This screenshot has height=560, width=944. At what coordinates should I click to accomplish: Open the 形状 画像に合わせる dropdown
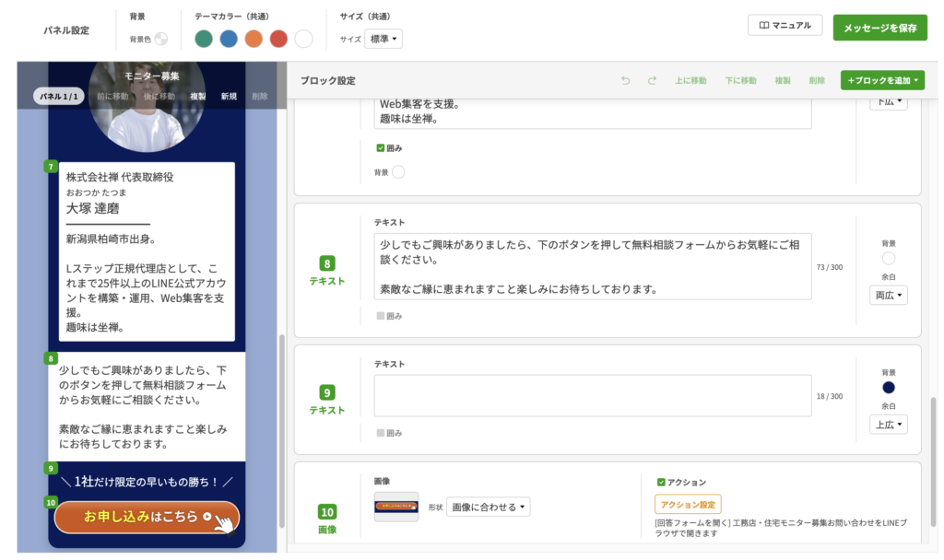tap(489, 507)
